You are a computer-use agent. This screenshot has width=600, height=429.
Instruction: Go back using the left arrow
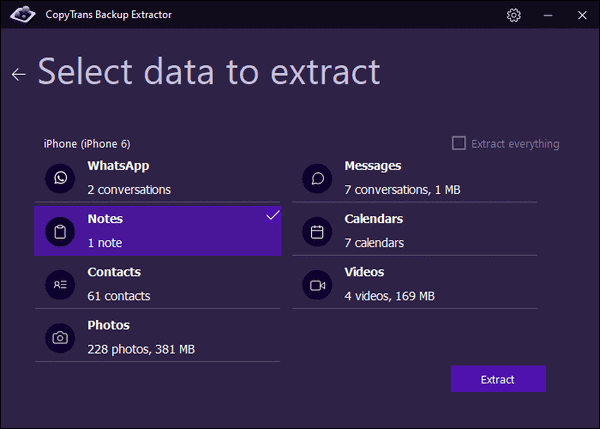[x=18, y=74]
